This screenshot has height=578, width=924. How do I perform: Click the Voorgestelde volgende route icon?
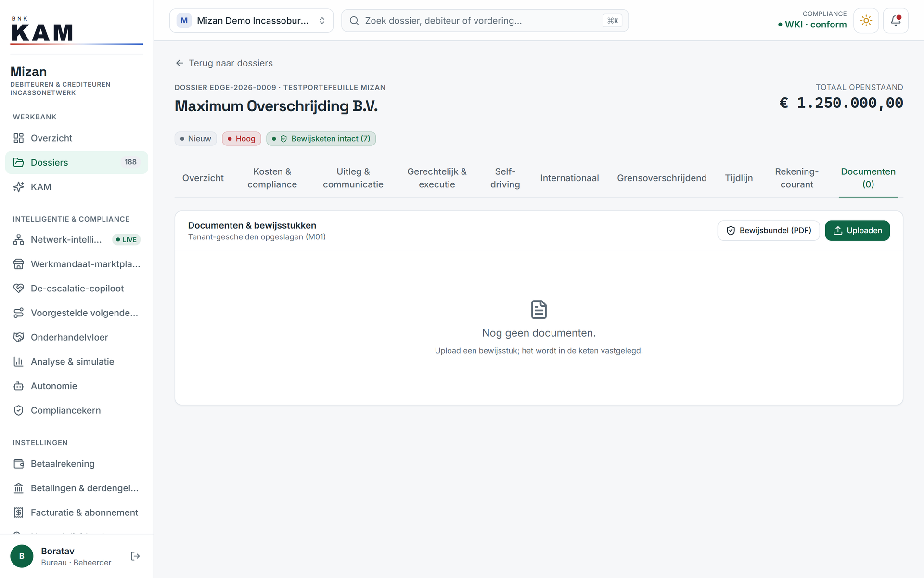18,313
